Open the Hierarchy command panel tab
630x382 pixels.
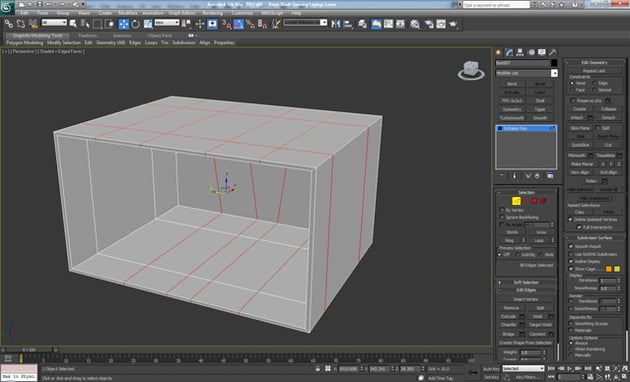tap(520, 52)
